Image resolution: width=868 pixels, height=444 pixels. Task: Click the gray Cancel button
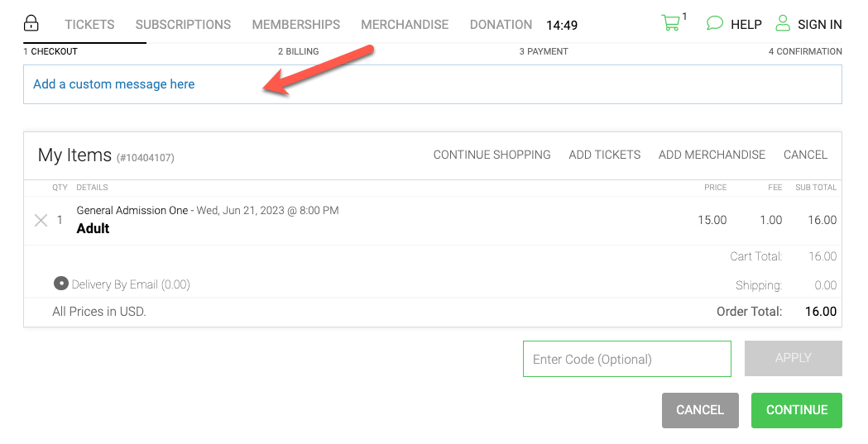(x=700, y=410)
